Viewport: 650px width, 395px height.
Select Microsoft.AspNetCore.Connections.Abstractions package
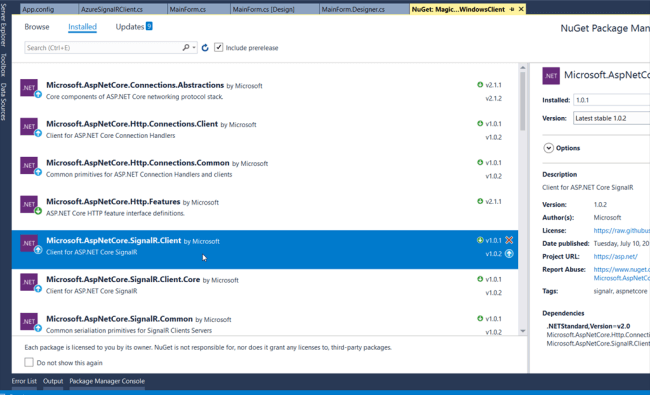tap(264, 90)
